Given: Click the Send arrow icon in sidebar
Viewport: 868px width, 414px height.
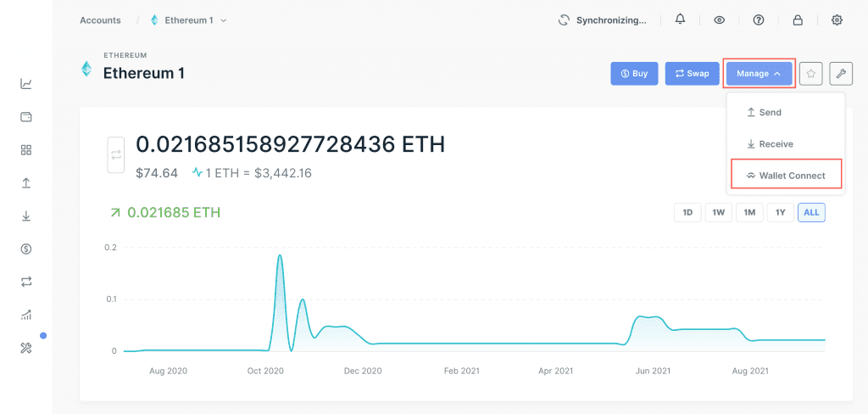Looking at the screenshot, I should [26, 183].
